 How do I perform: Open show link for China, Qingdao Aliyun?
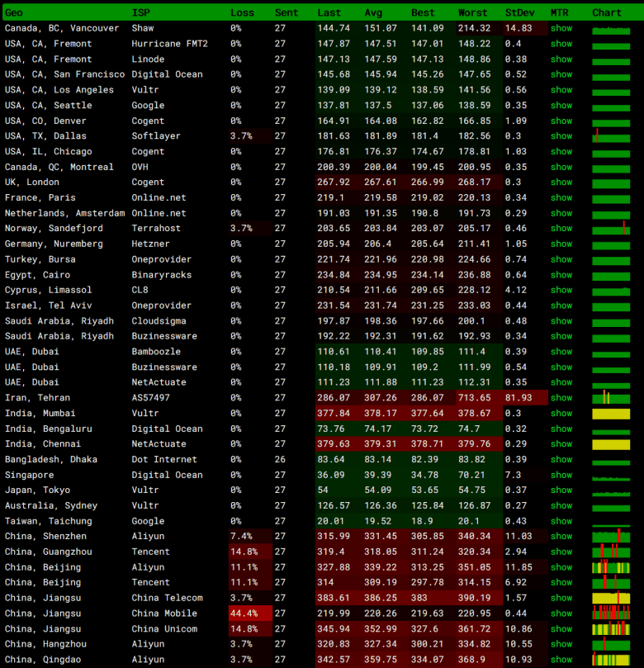coord(561,660)
